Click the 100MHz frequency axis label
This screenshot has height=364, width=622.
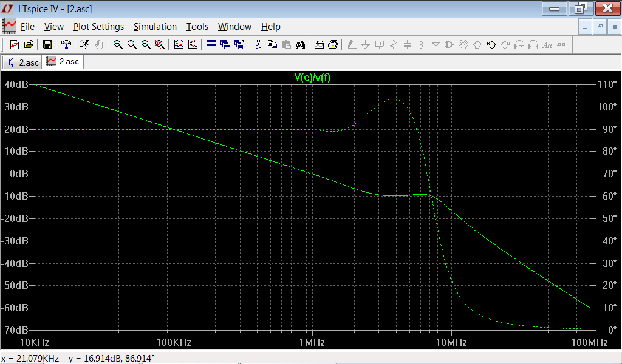click(x=589, y=342)
